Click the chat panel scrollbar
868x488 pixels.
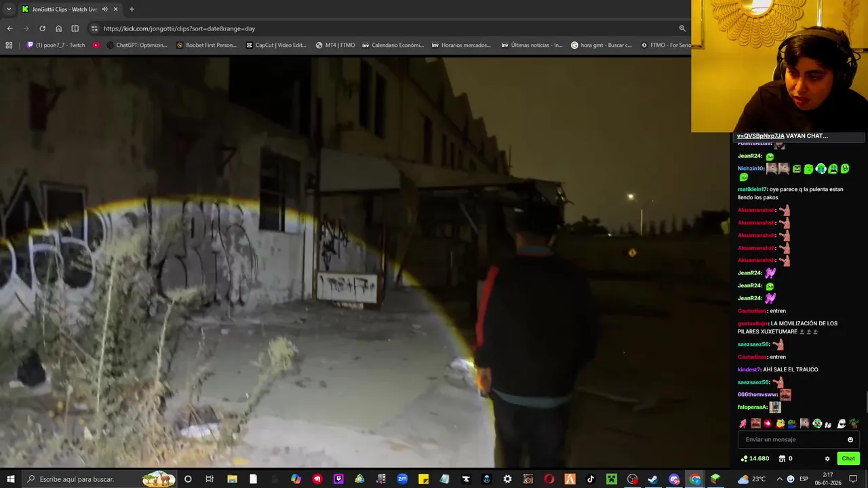866,401
